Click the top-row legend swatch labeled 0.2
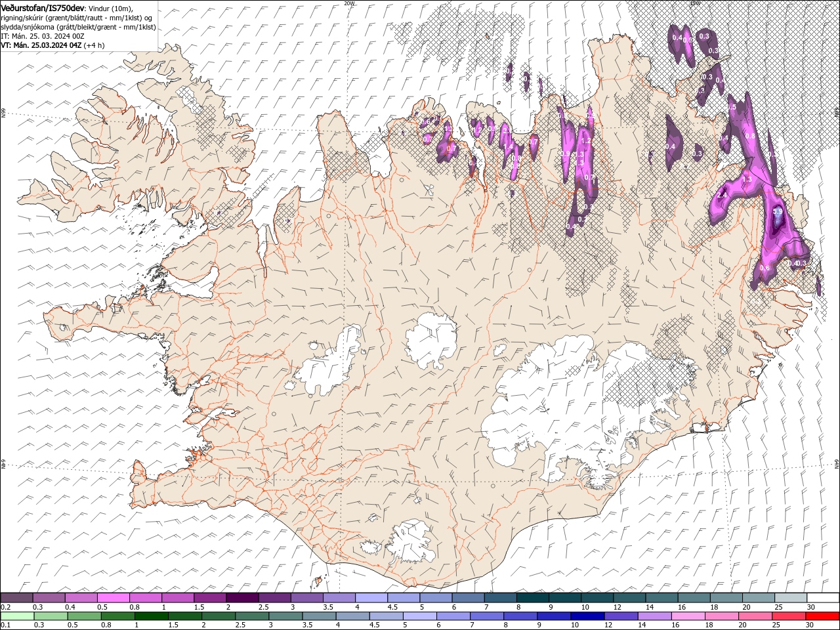The image size is (840, 630). (x=16, y=597)
